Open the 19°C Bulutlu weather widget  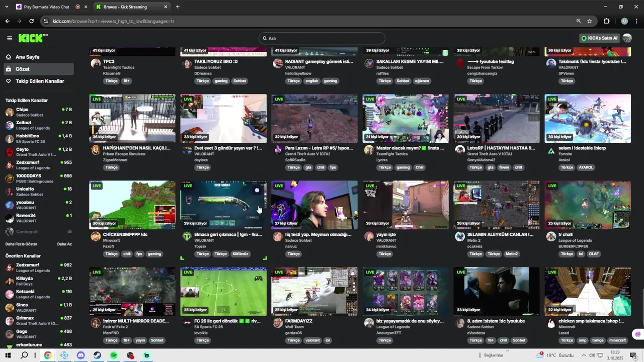click(x=554, y=355)
